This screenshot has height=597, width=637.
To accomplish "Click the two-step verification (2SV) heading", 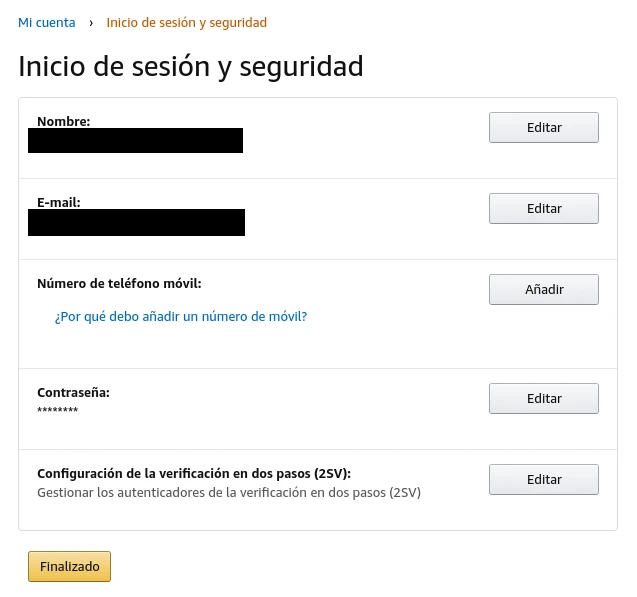I will [x=194, y=474].
